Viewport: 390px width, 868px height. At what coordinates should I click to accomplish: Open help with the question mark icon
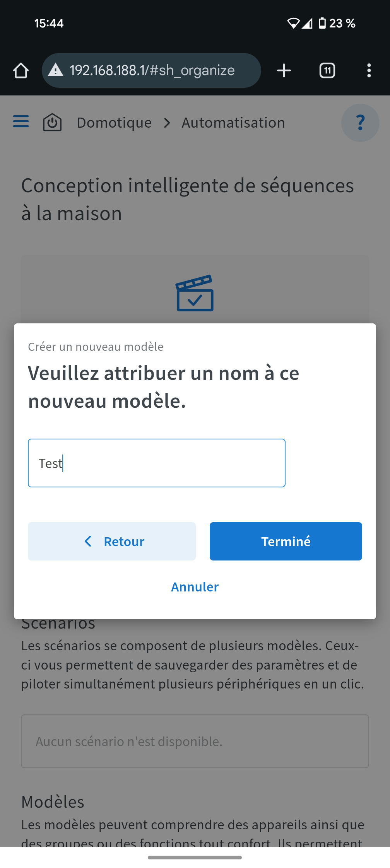click(x=360, y=123)
